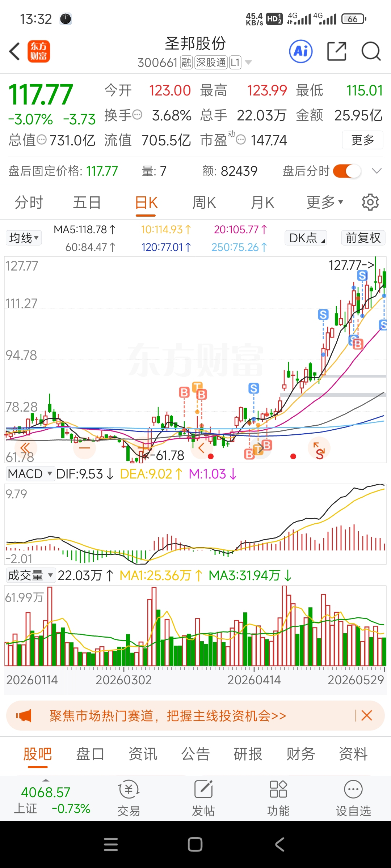This screenshot has width=391, height=868.
Task: Switch to 分时 chart tab
Action: (x=29, y=202)
